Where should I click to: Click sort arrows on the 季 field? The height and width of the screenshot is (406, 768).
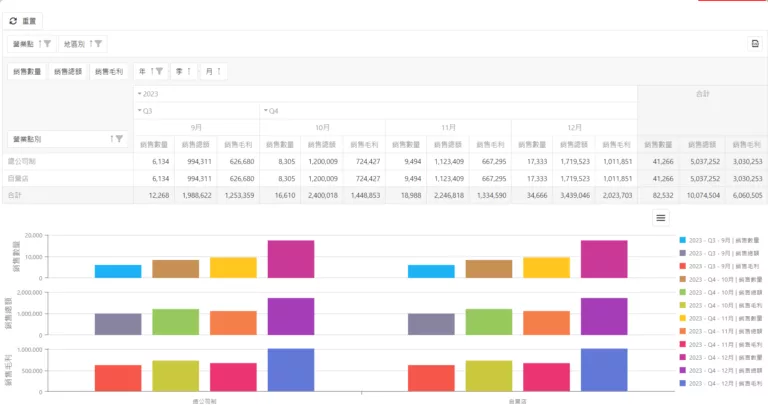(188, 71)
